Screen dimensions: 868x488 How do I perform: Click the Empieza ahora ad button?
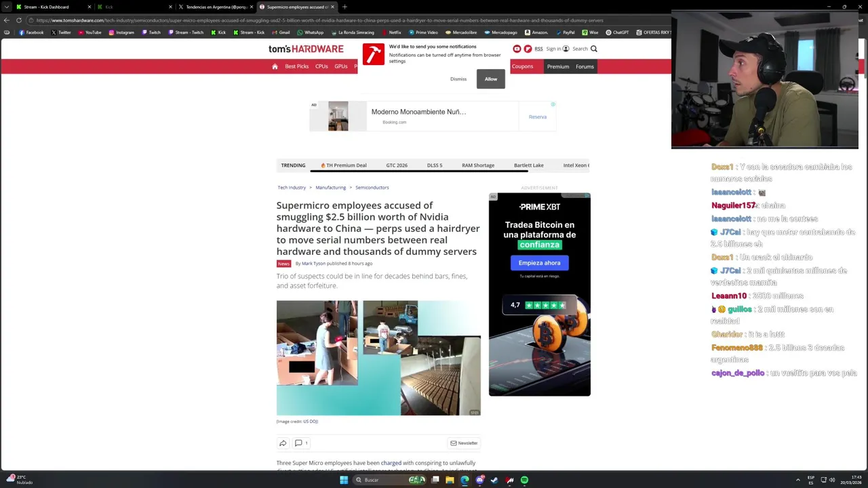pos(539,263)
